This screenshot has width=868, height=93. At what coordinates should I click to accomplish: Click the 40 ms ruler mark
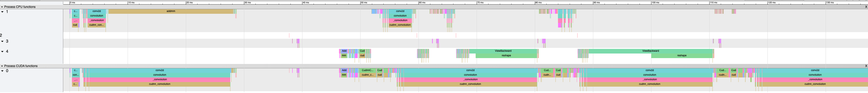pyautogui.click(x=306, y=3)
